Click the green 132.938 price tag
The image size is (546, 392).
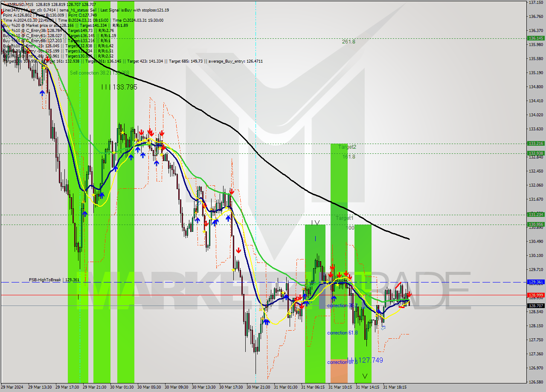[x=536, y=153]
